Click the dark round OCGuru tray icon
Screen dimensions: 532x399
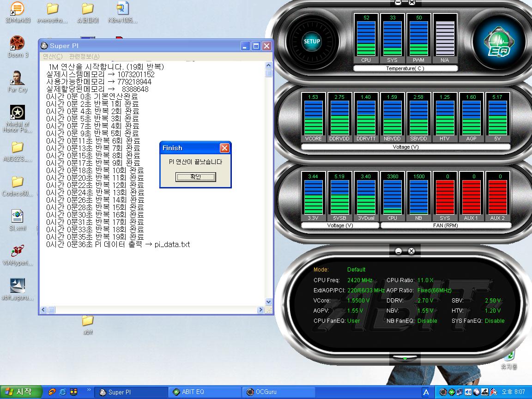tap(443, 392)
